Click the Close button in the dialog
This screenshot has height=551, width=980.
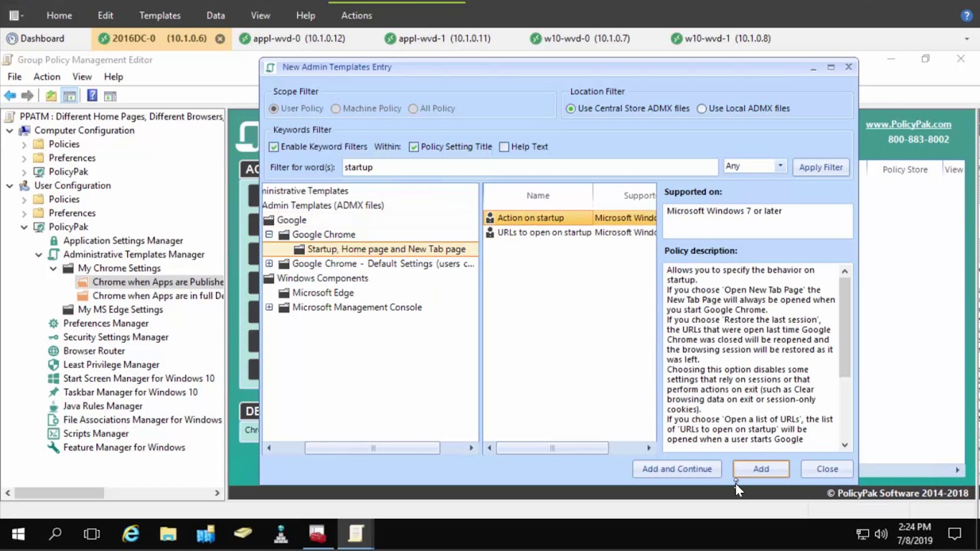(827, 469)
